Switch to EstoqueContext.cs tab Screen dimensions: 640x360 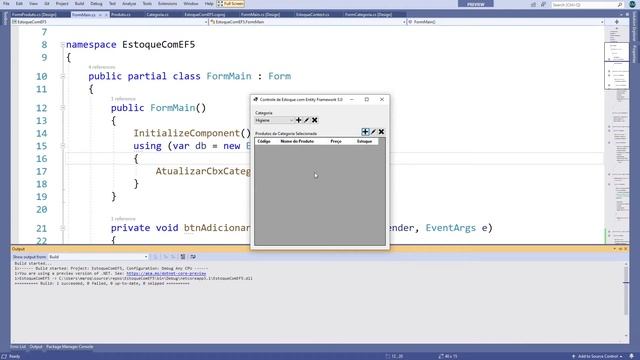(x=312, y=15)
